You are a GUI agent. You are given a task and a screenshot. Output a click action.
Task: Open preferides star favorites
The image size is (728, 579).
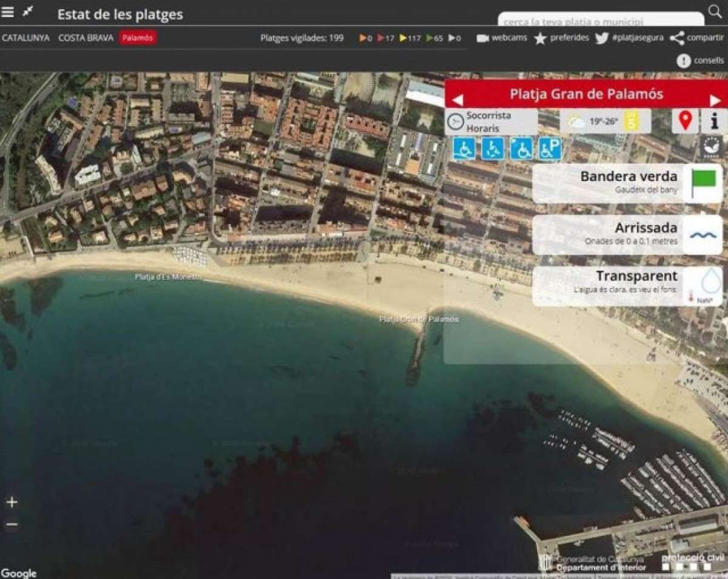[x=561, y=38]
